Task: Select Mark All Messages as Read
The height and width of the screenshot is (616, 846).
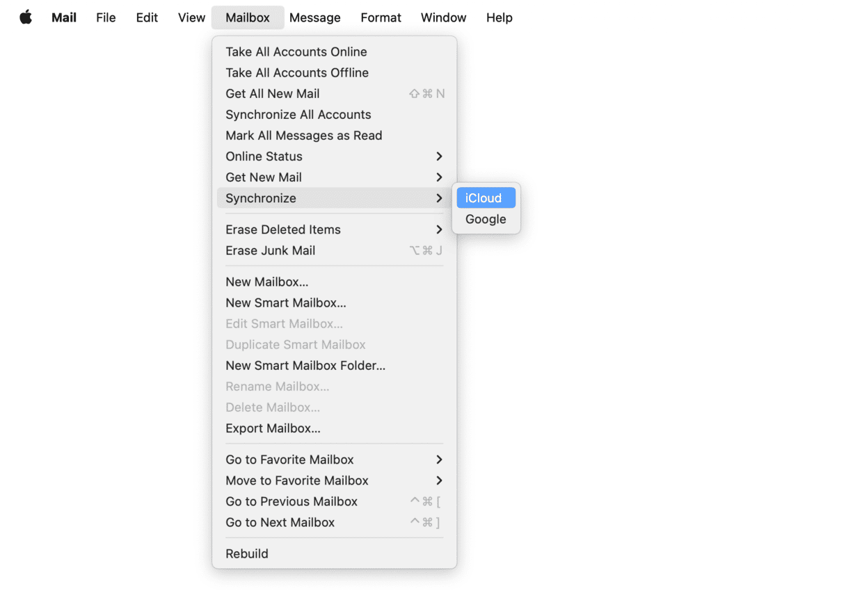Action: [x=304, y=136]
